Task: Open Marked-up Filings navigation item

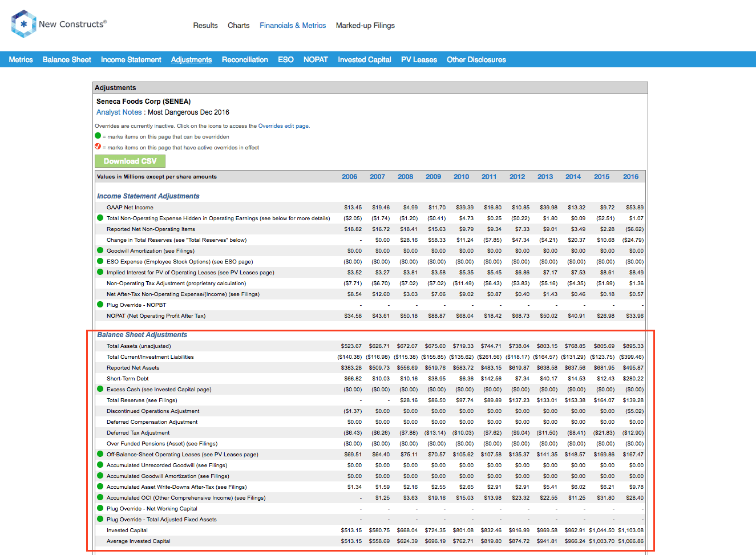Action: click(365, 26)
